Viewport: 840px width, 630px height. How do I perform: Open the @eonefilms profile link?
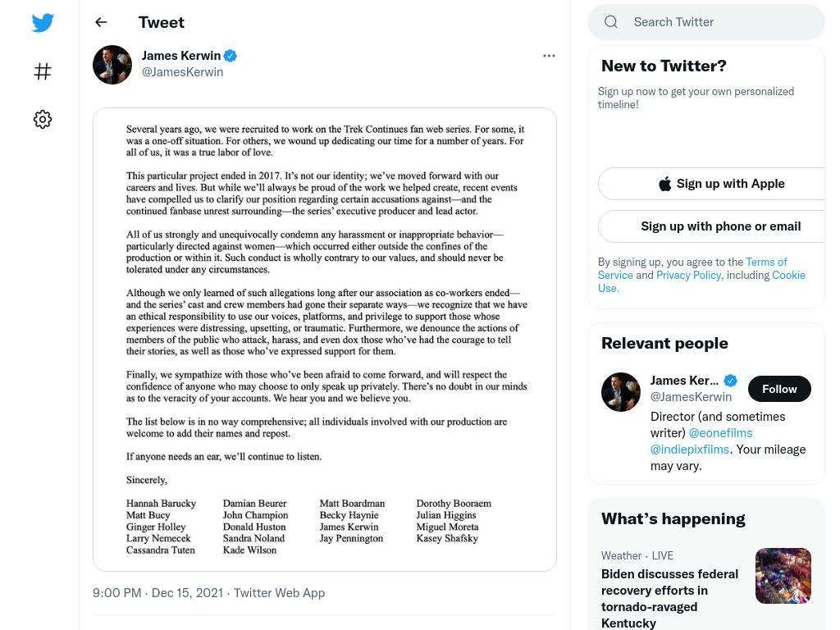coord(720,433)
